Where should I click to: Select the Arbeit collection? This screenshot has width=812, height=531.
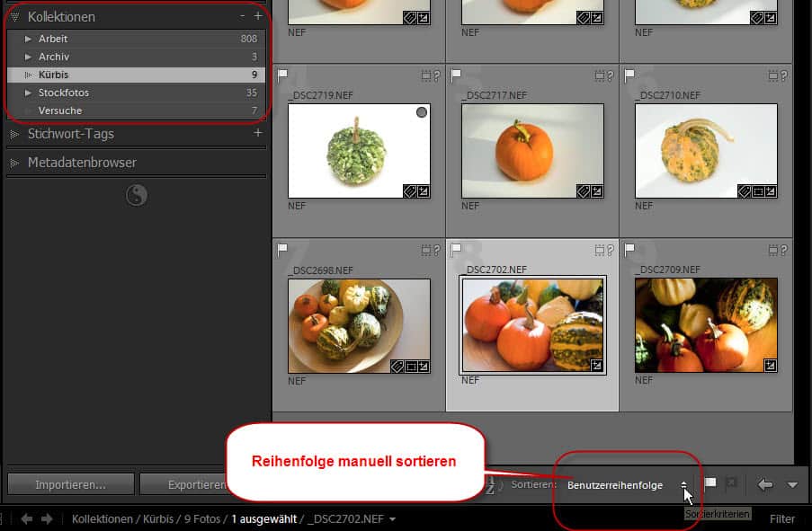coord(52,39)
